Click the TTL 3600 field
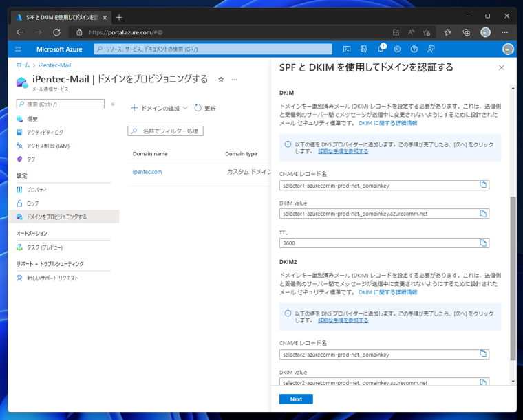This screenshot has height=420, width=523. point(384,243)
